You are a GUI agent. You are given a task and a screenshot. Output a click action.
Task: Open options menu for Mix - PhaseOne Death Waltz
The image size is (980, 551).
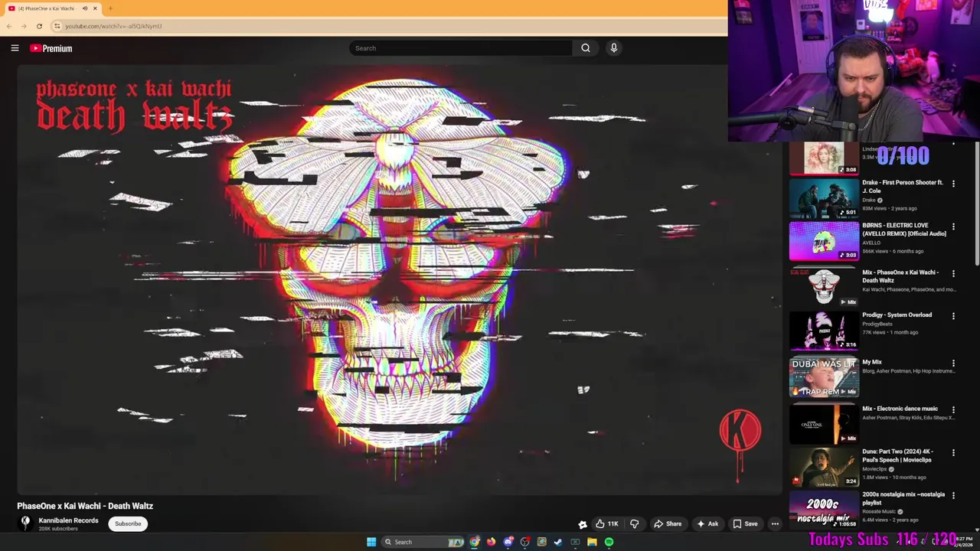tap(953, 273)
